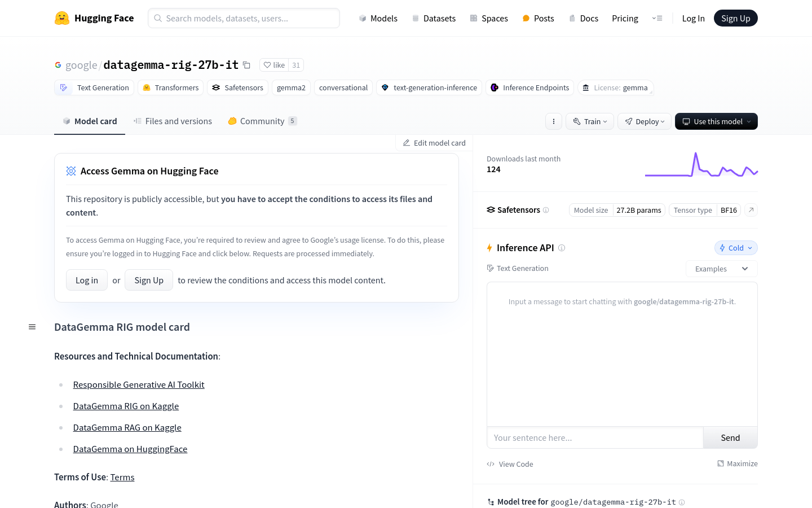Image resolution: width=812 pixels, height=508 pixels.
Task: Click the conversational tag
Action: pos(343,87)
